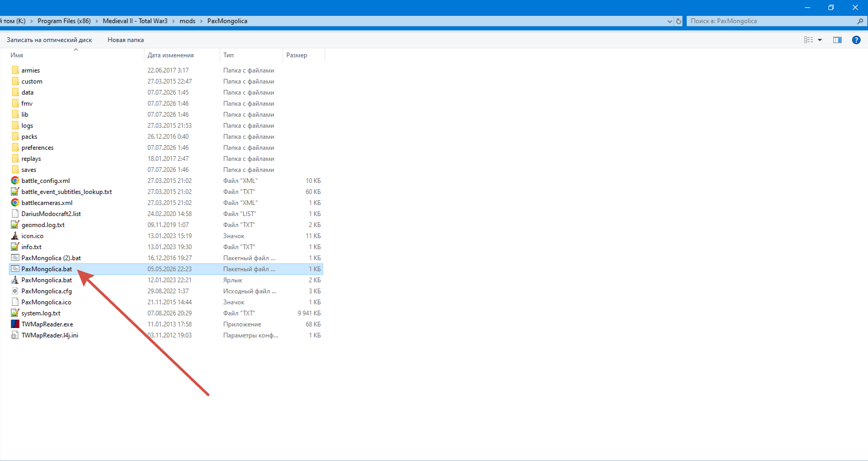Viewport: 868px width, 461px height.
Task: Expand the chevron after Medieval II - Total War3
Action: click(x=173, y=21)
